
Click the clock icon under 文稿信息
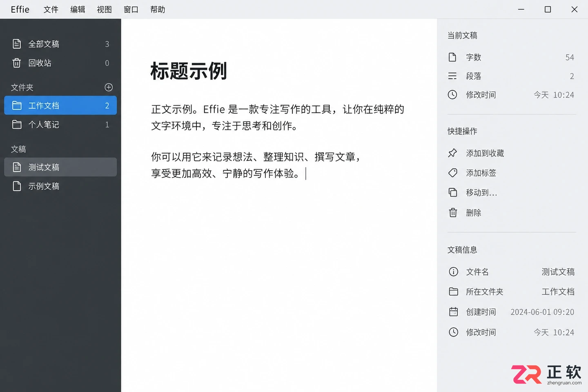453,332
